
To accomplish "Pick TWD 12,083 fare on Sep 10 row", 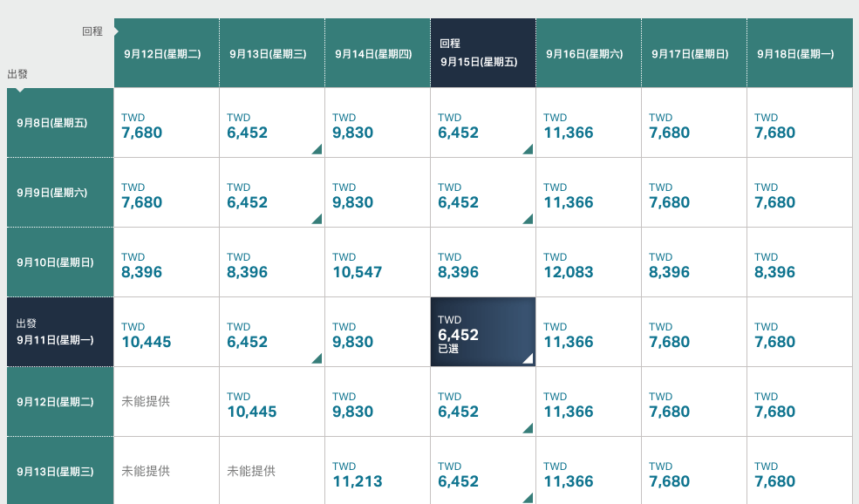I will (589, 262).
